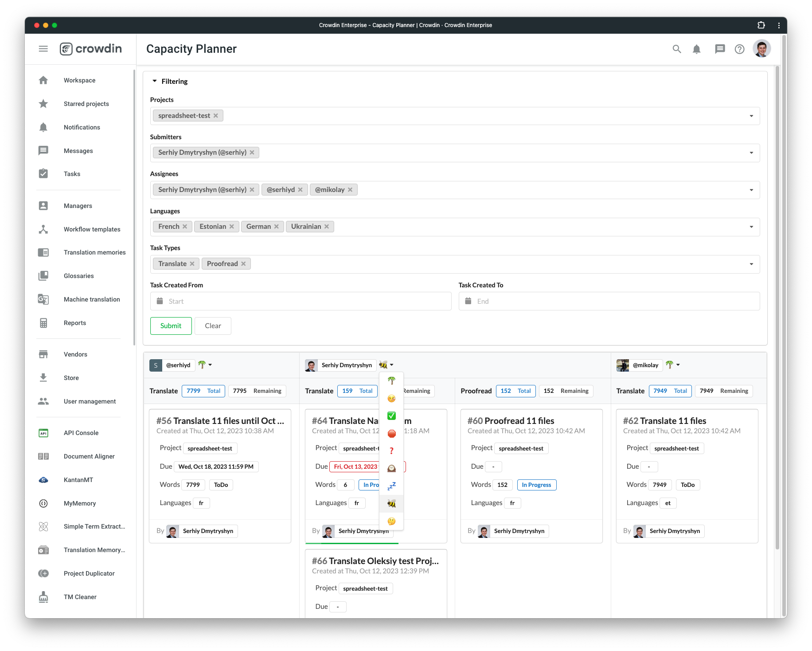This screenshot has width=812, height=651.
Task: Expand the Task Types dropdown arrow
Action: pos(751,264)
